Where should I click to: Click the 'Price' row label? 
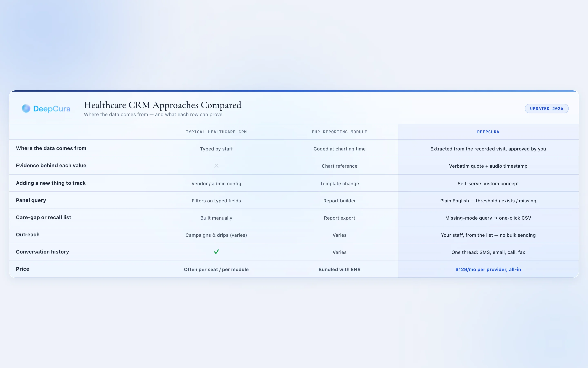click(x=23, y=269)
